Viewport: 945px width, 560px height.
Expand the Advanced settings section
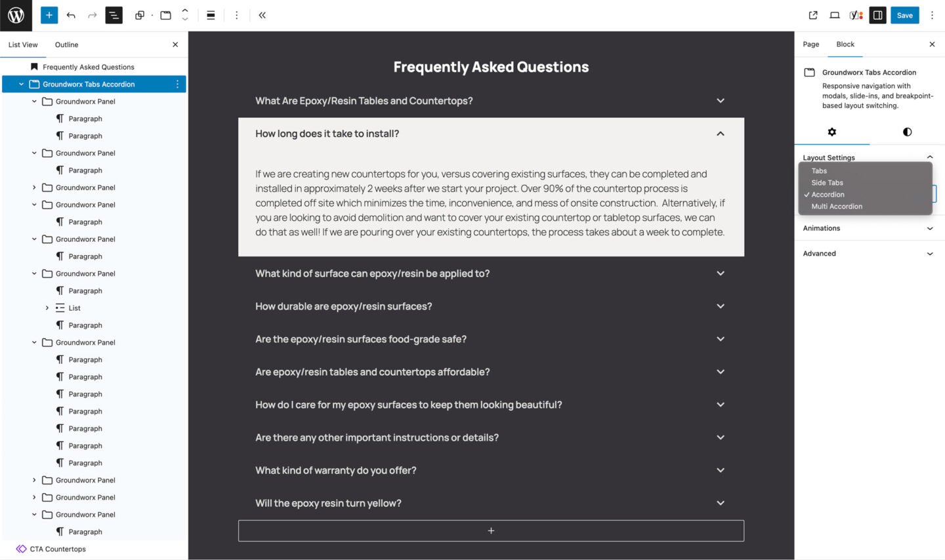click(868, 254)
